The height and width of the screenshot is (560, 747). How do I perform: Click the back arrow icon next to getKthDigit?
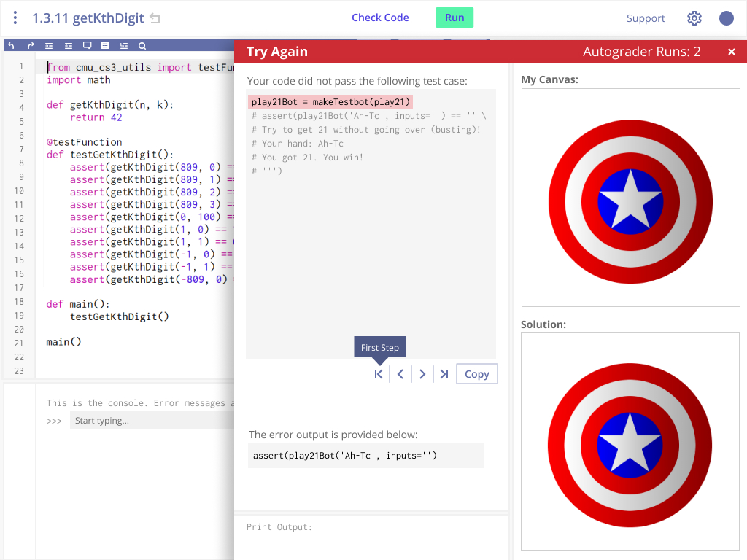pyautogui.click(x=155, y=18)
